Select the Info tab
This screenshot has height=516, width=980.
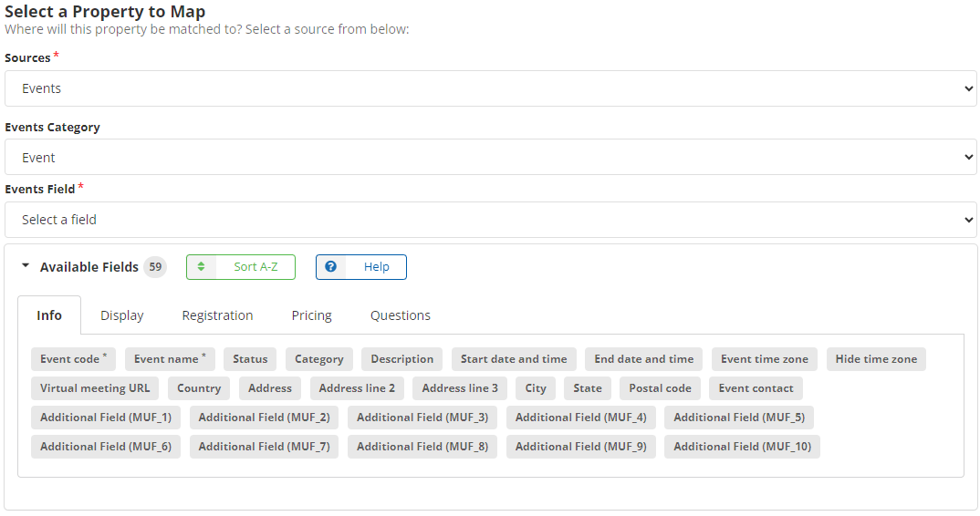coord(49,315)
